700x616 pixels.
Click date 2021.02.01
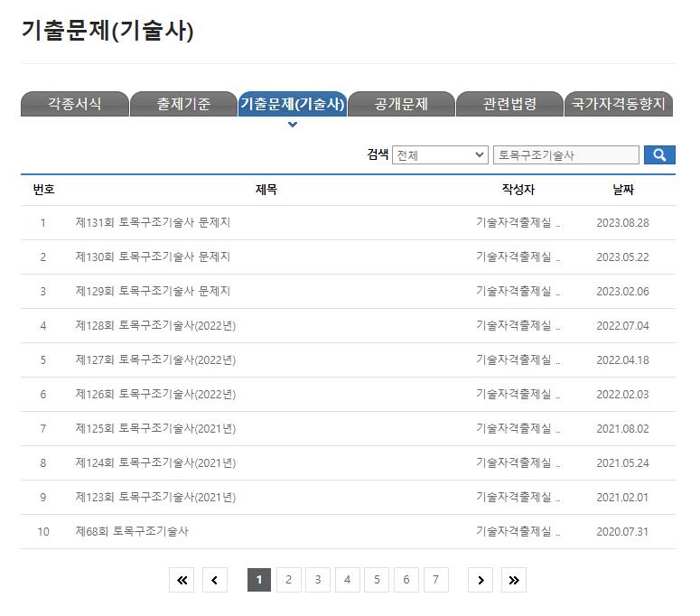(622, 498)
